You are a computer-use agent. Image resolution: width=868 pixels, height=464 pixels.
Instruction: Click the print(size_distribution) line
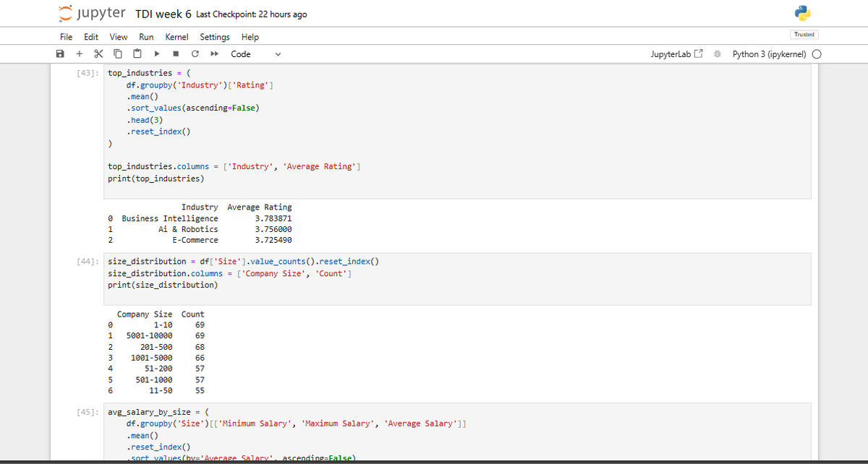tap(162, 285)
